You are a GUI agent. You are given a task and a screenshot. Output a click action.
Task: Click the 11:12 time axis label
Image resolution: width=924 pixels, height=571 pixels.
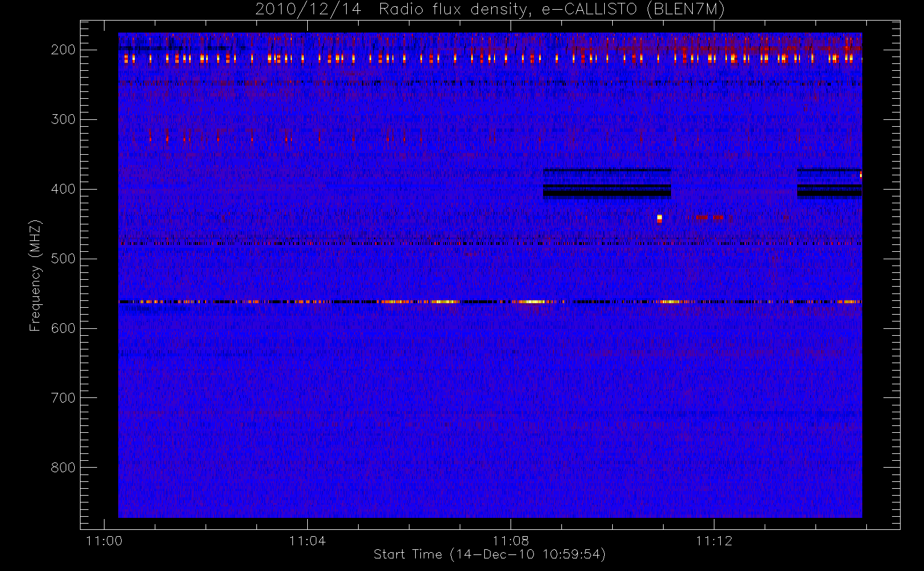pos(714,541)
